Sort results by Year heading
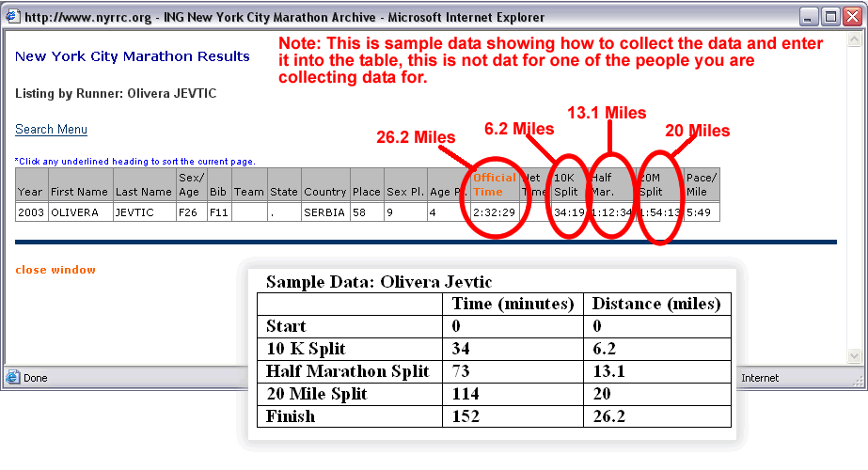868x470 pixels. pyautogui.click(x=31, y=192)
